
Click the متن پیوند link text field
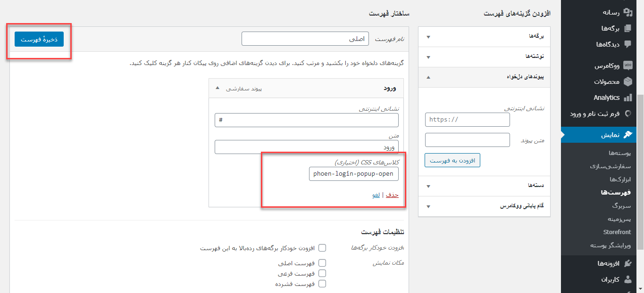point(468,140)
